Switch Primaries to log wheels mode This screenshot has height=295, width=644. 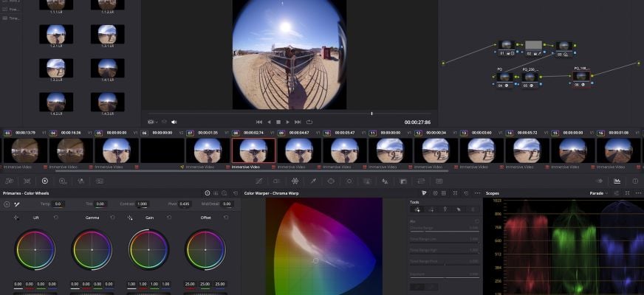225,192
